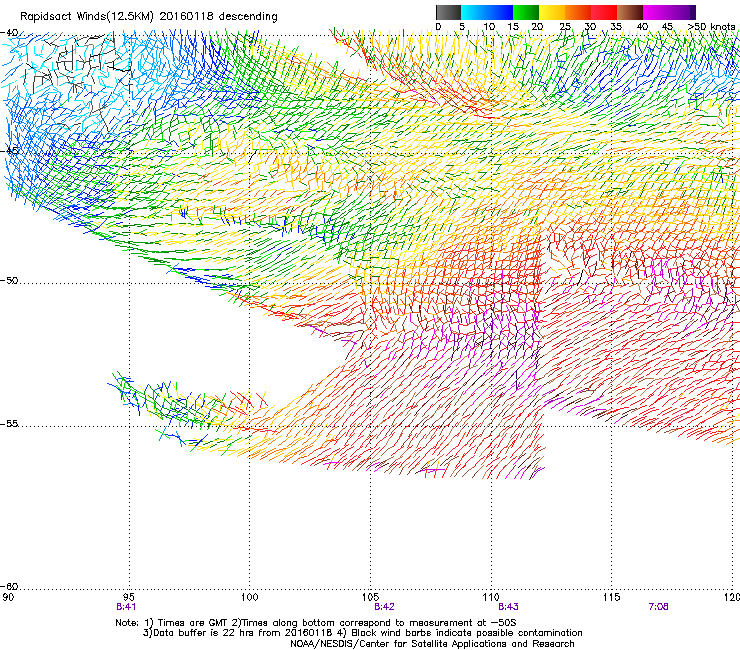The width and height of the screenshot is (740, 650).
Task: Click the -45 latitude axis label
Action: coord(9,151)
